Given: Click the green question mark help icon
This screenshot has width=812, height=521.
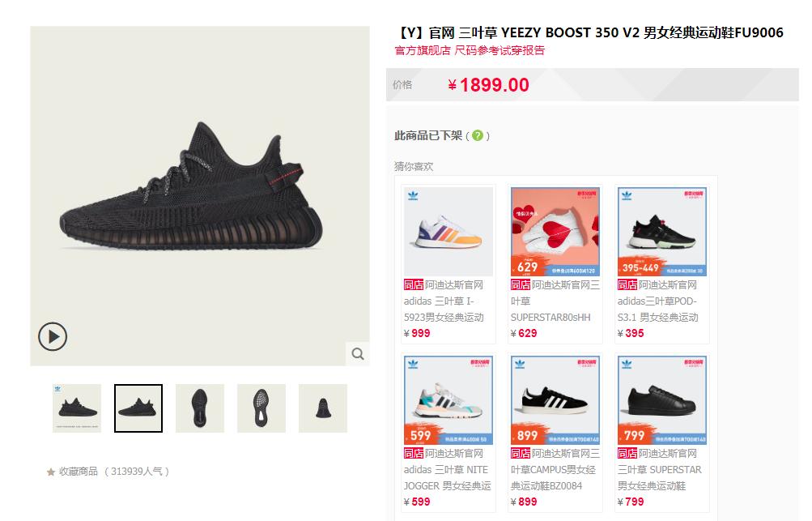Looking at the screenshot, I should (x=478, y=136).
